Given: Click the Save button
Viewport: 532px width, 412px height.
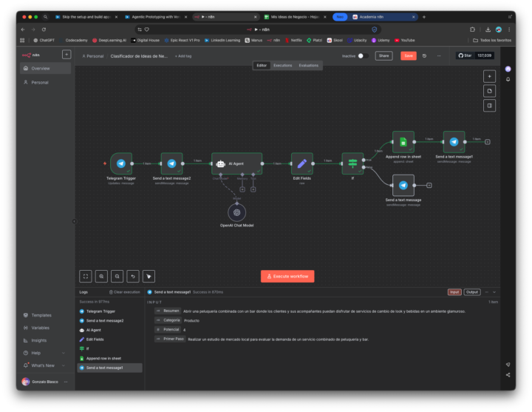Looking at the screenshot, I should coord(409,55).
